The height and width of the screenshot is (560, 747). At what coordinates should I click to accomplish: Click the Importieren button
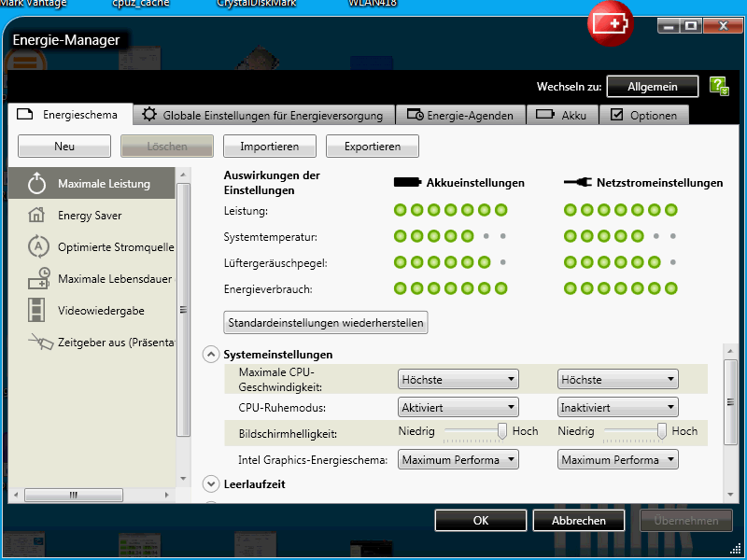click(270, 147)
